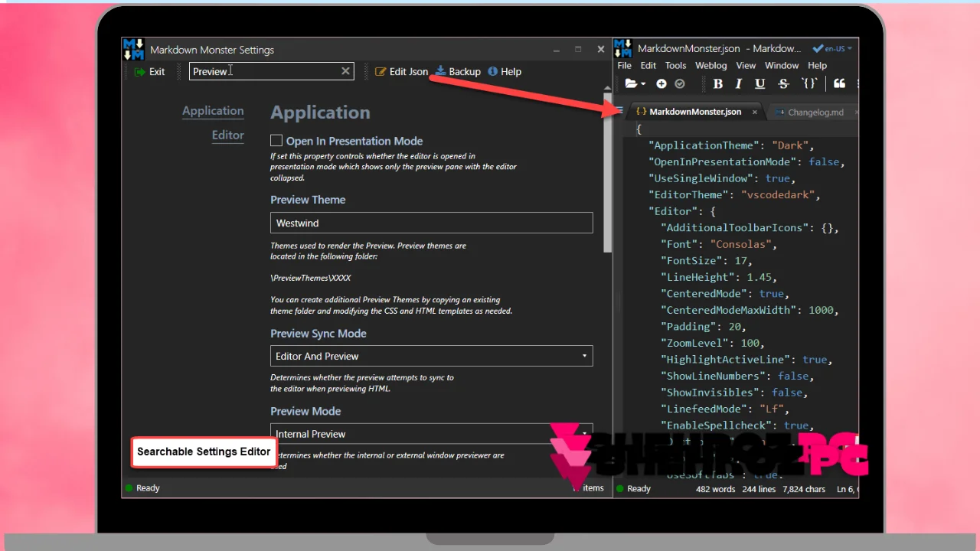Click the Edit Json pencil icon
The image size is (980, 551).
click(381, 71)
